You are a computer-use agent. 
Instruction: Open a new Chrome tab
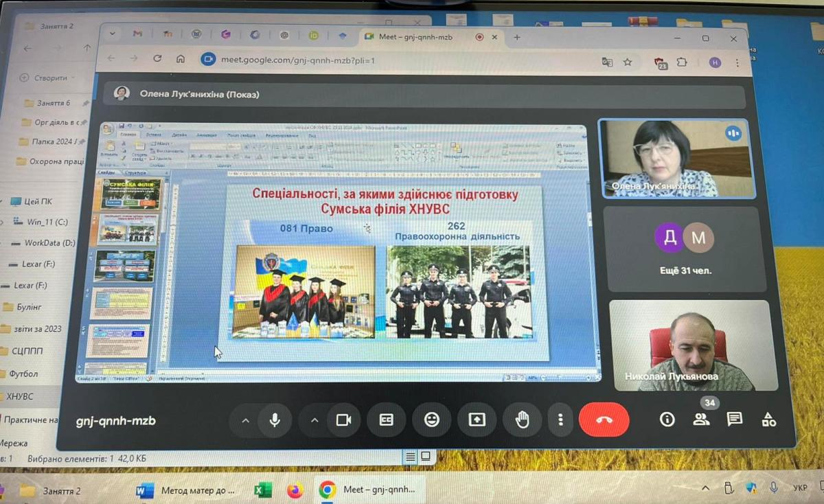coord(517,37)
